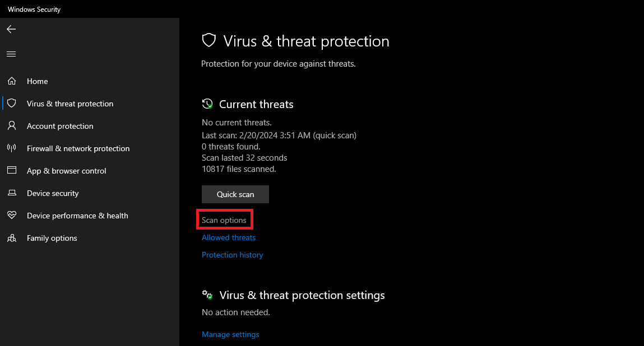Click the Device security laptop icon

(x=11, y=193)
